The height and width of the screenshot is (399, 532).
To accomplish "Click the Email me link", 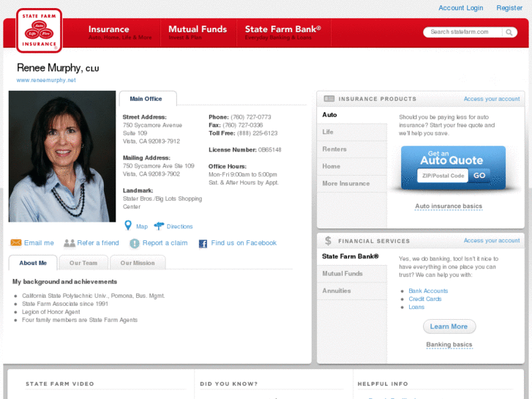I will [x=39, y=243].
